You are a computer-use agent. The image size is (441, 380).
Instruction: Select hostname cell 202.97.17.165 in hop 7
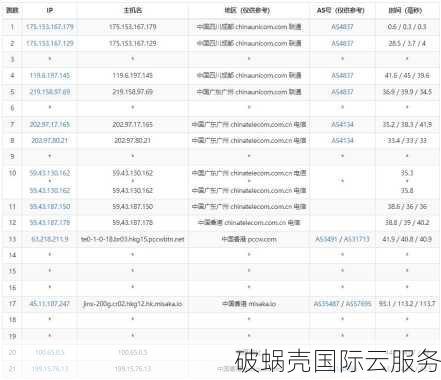coord(132,124)
